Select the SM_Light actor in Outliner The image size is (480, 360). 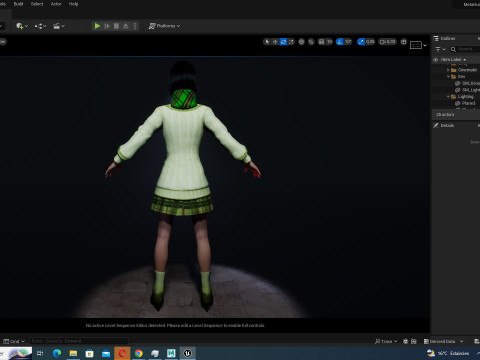coord(456,90)
